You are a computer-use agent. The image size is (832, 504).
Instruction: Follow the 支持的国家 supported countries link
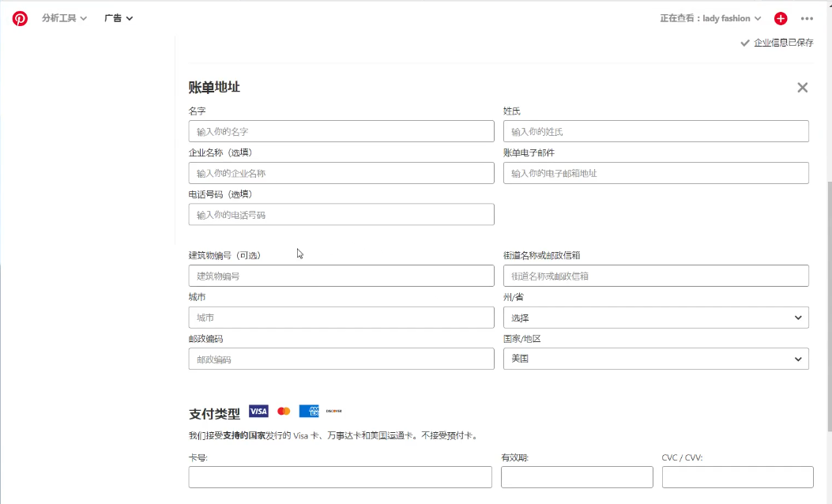(244, 435)
